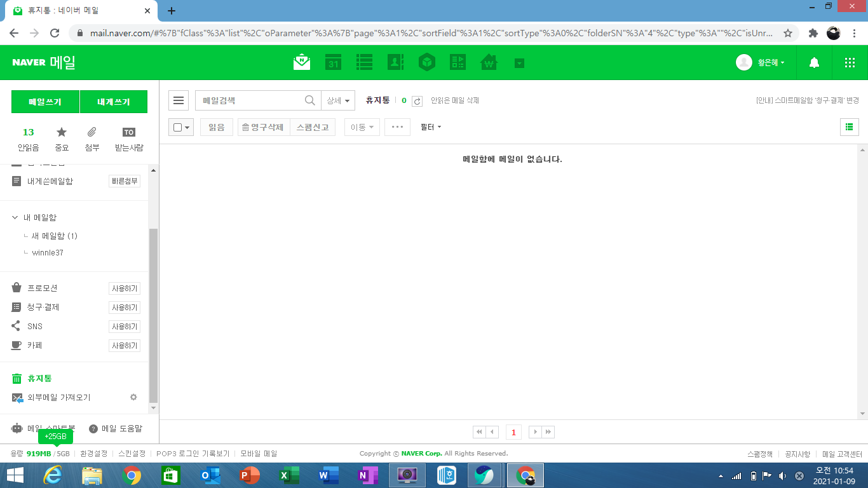The height and width of the screenshot is (488, 868).
Task: Enable 사용하기 for 프로모션
Action: pyautogui.click(x=125, y=288)
